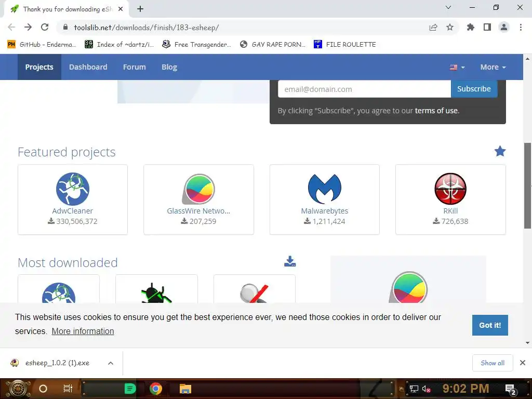Expand the esheep download options chevron
Image resolution: width=532 pixels, height=399 pixels.
(111, 363)
